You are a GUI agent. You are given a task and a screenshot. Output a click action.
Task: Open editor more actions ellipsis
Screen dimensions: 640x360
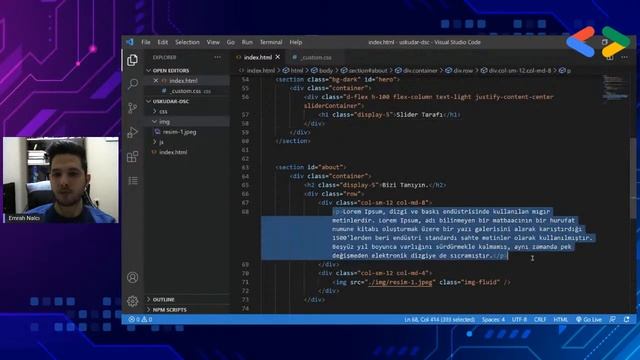pyautogui.click(x=624, y=58)
